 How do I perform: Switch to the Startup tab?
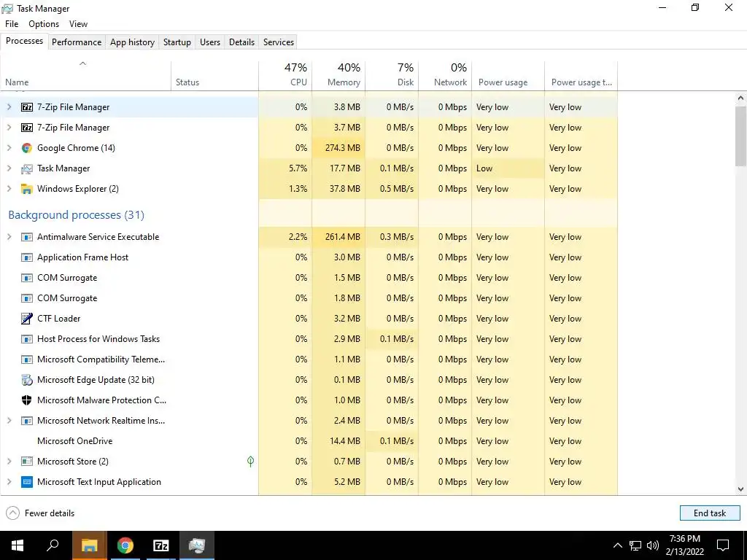pos(177,42)
